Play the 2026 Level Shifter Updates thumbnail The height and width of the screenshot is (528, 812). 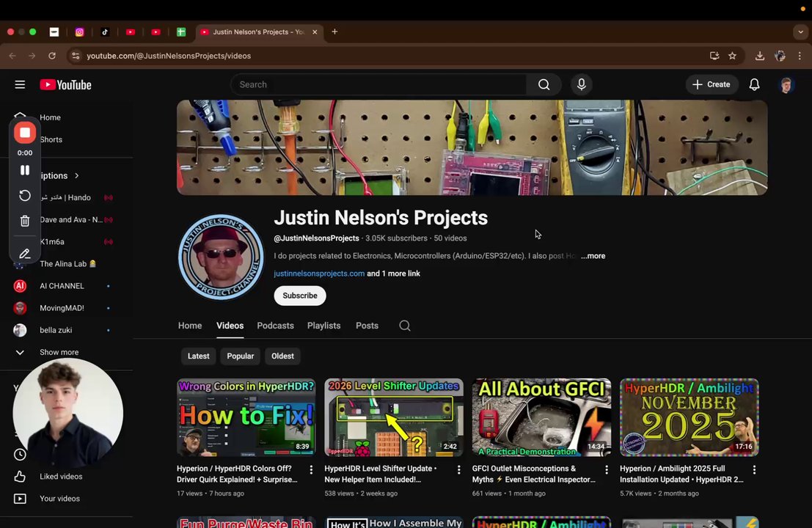[x=394, y=417]
